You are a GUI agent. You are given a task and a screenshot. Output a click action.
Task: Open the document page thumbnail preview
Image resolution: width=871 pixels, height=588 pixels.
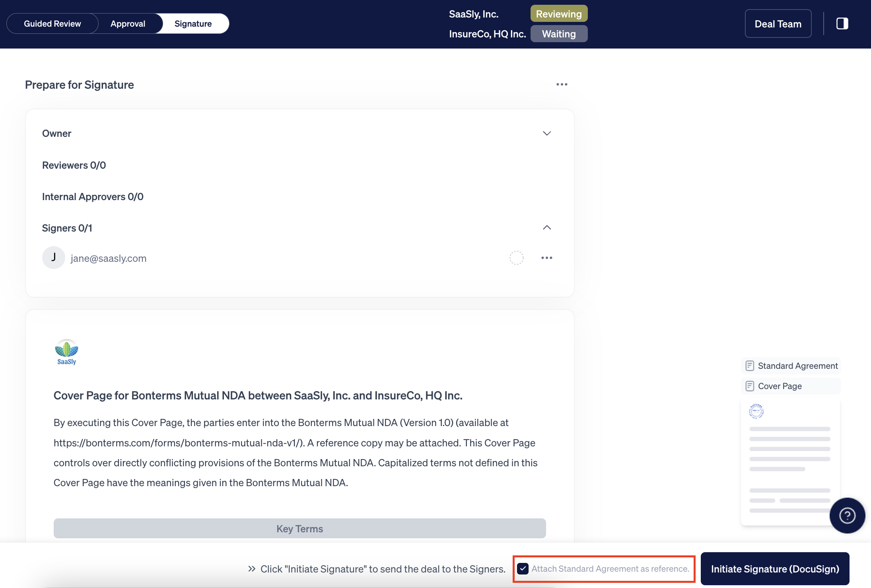(790, 462)
